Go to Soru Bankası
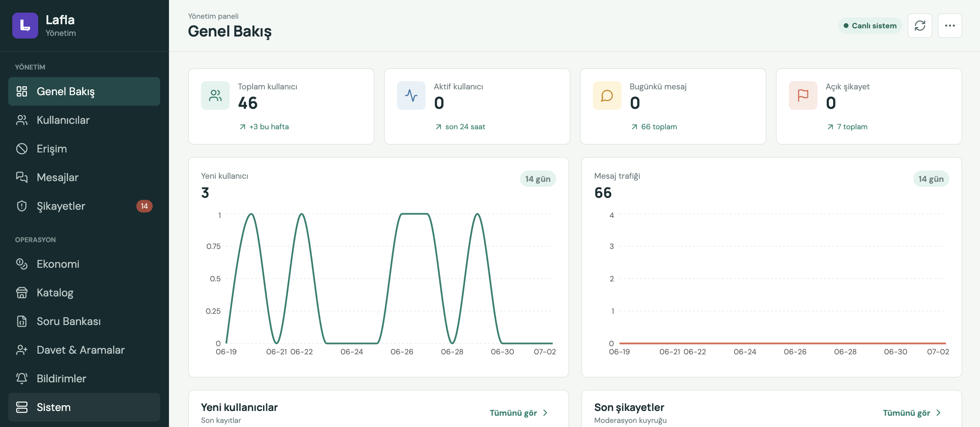Viewport: 980px width, 427px height. (84, 321)
